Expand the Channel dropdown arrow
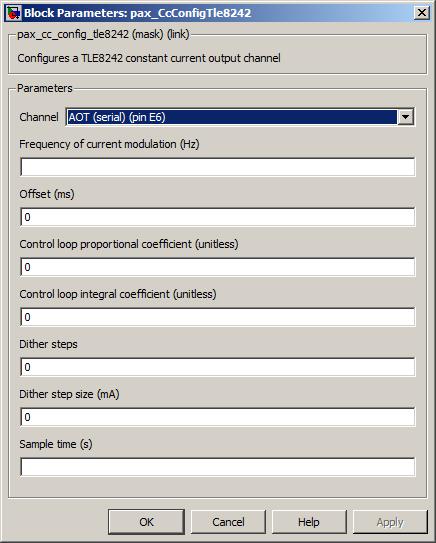 [x=405, y=117]
